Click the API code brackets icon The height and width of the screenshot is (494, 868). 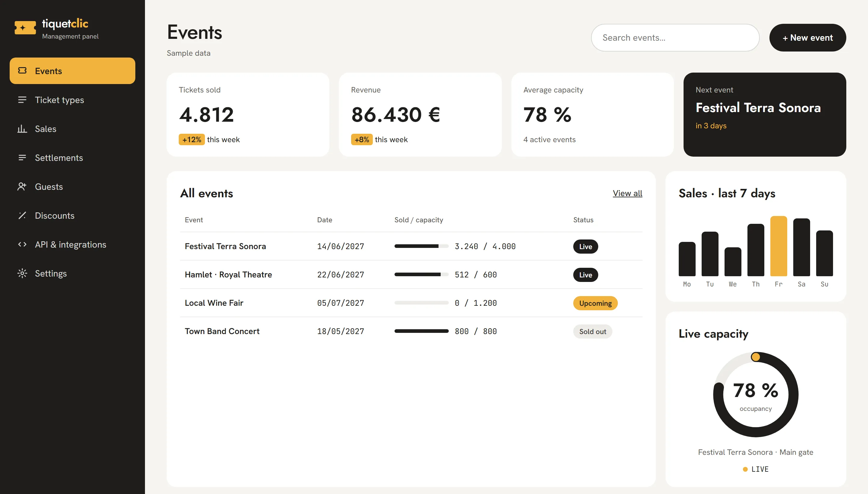(x=22, y=244)
